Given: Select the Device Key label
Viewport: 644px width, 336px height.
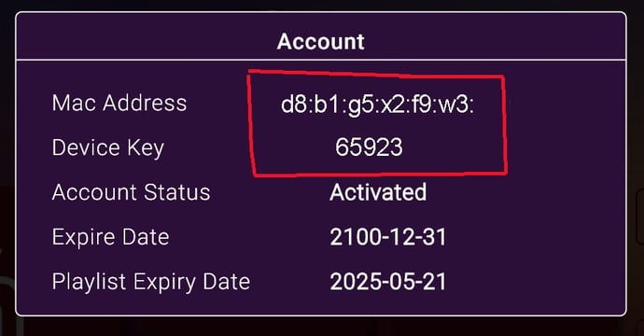Looking at the screenshot, I should (x=108, y=147).
